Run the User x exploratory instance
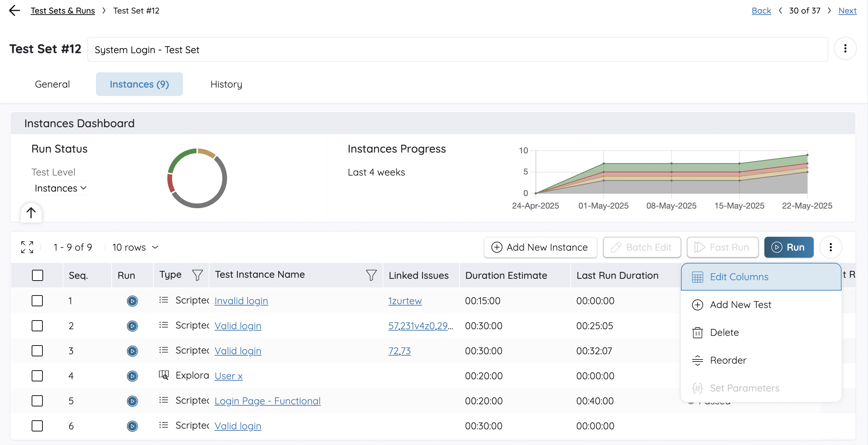The height and width of the screenshot is (445, 868). coord(132,376)
